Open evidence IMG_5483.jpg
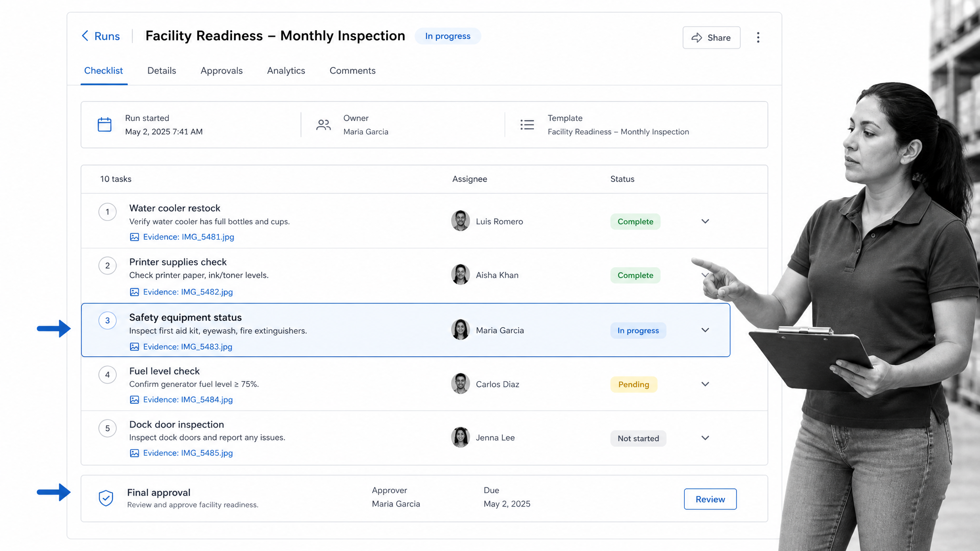This screenshot has width=980, height=551. click(188, 347)
